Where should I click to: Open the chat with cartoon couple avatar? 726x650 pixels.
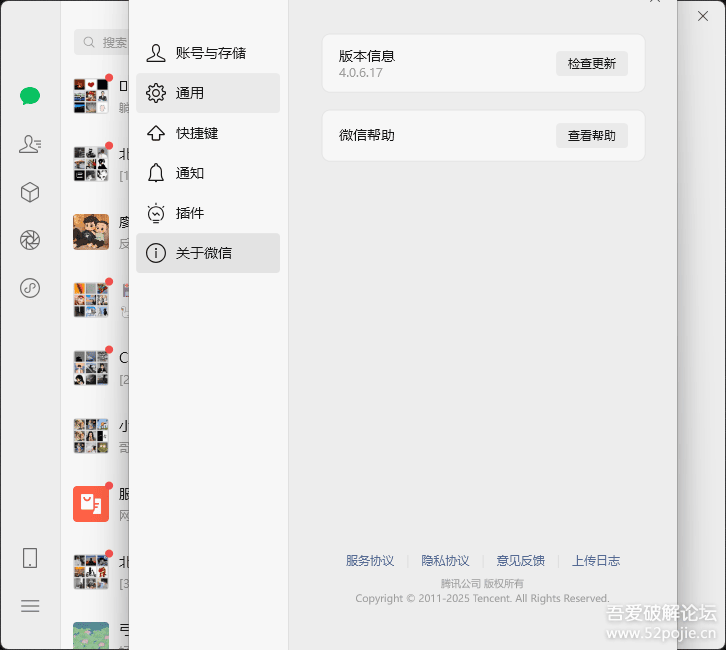coord(91,232)
